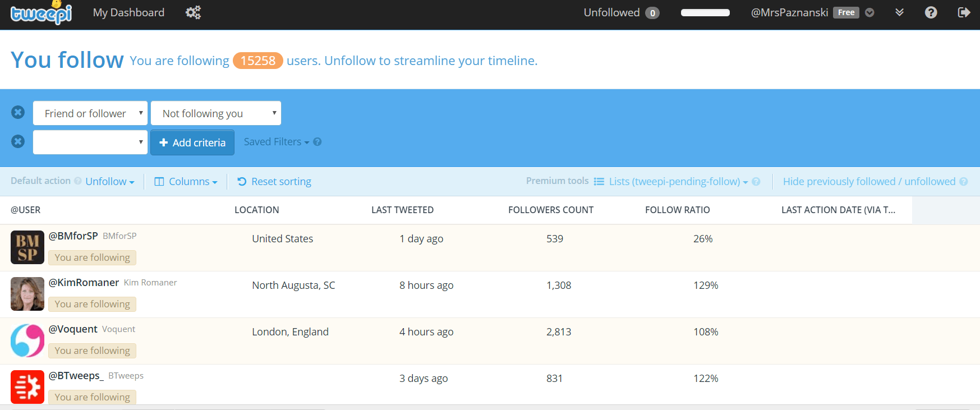Screen dimensions: 980x410
Task: Click the 2,813 followers count
Action: (x=559, y=331)
